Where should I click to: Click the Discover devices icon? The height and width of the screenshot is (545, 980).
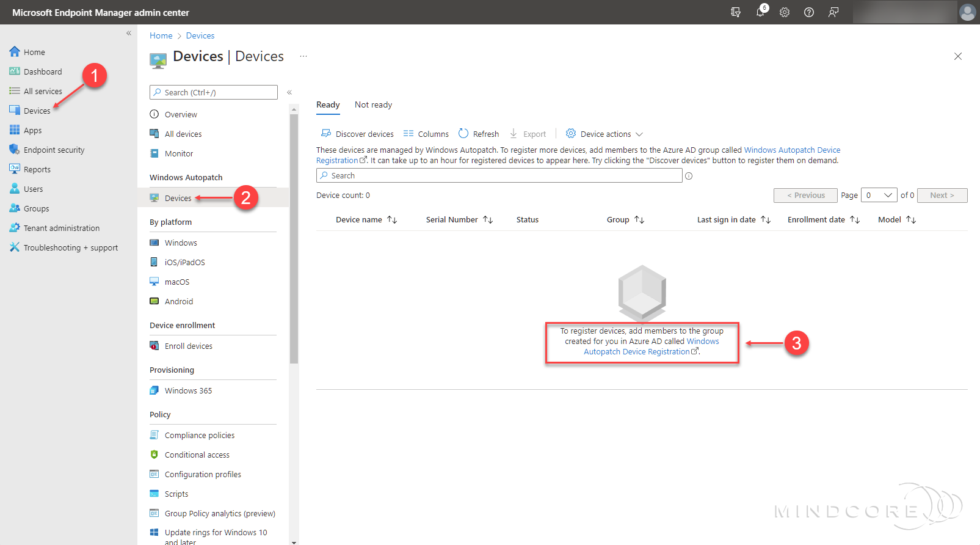326,134
